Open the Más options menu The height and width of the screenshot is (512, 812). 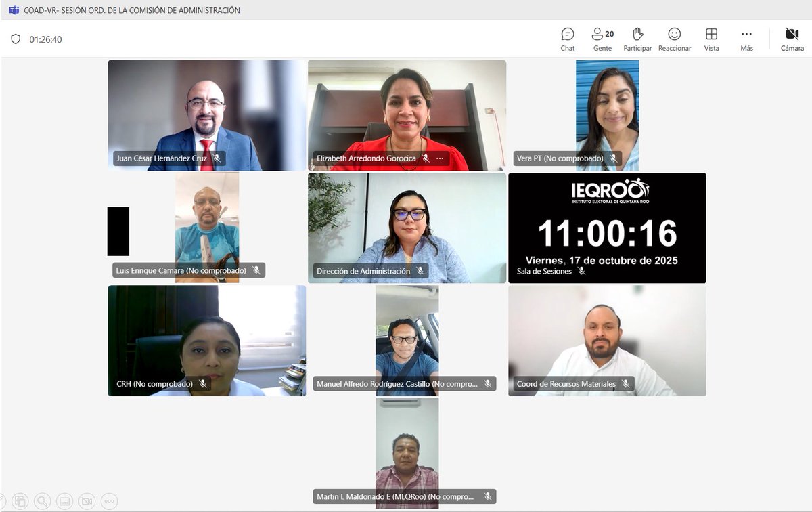pos(746,39)
